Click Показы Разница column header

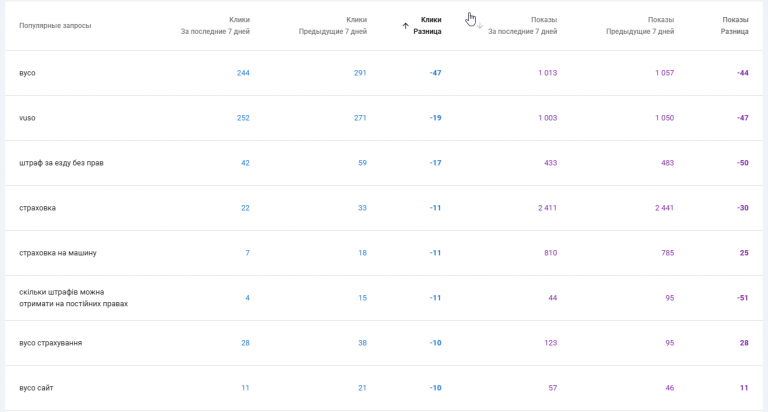[735, 25]
